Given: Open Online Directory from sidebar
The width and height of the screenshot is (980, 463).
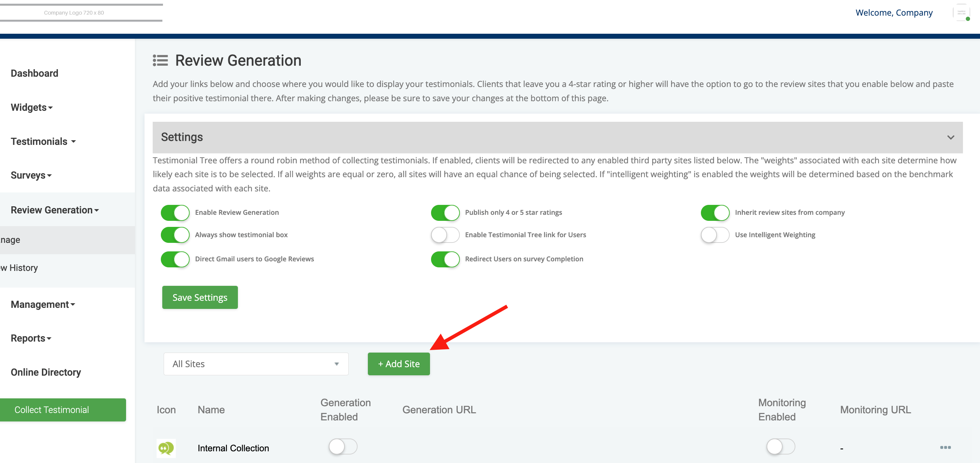Looking at the screenshot, I should [46, 372].
